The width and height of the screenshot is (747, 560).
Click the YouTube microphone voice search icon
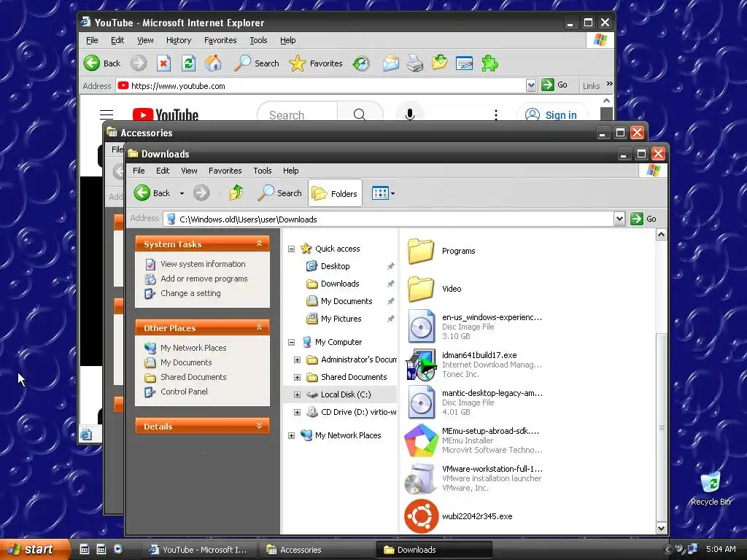(x=409, y=114)
